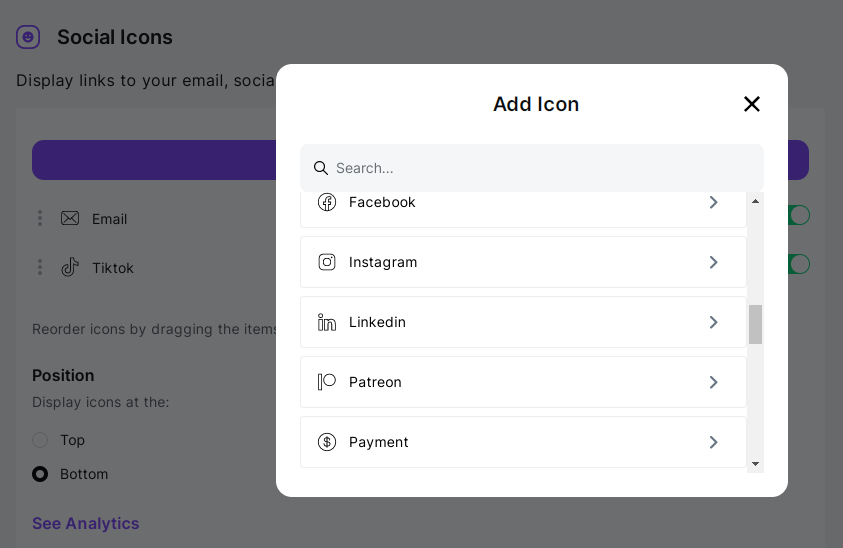Viewport: 843px width, 548px height.
Task: Click the Tiktok icon in background list
Action: point(70,267)
